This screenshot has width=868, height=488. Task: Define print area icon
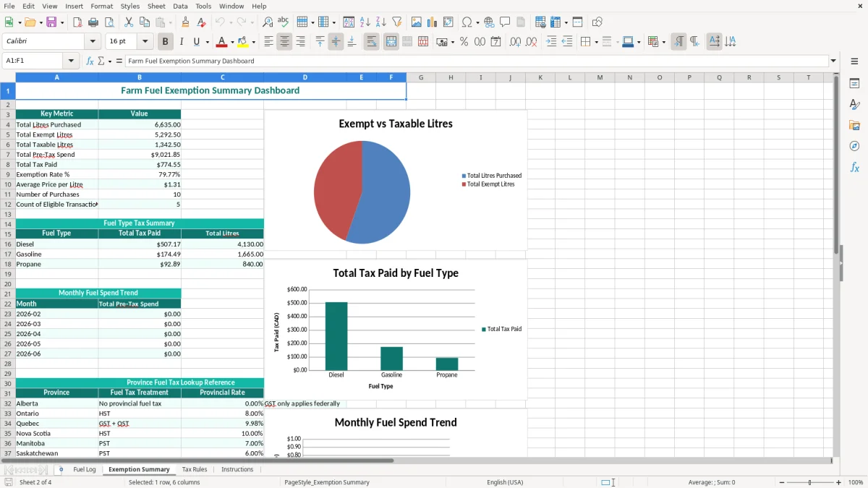point(540,22)
